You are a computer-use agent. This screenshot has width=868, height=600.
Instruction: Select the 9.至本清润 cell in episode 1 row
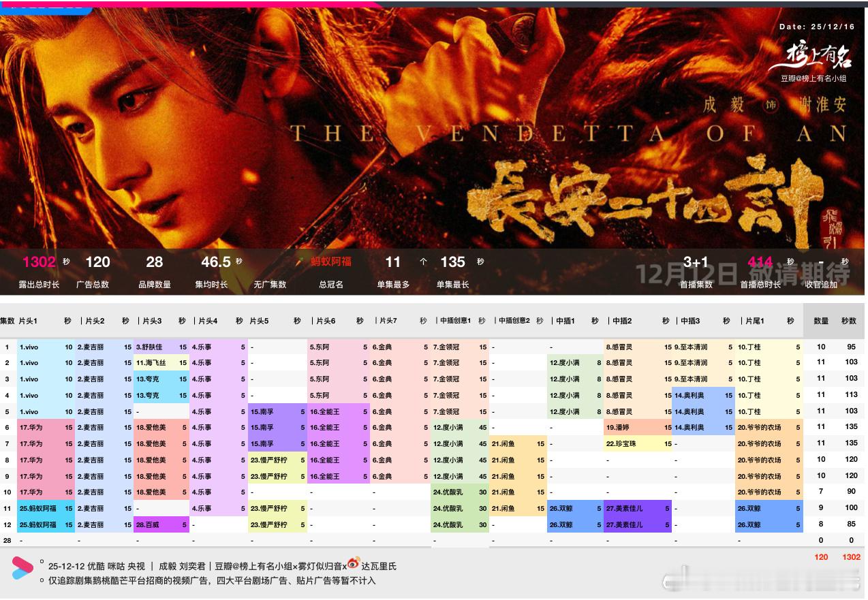point(703,347)
